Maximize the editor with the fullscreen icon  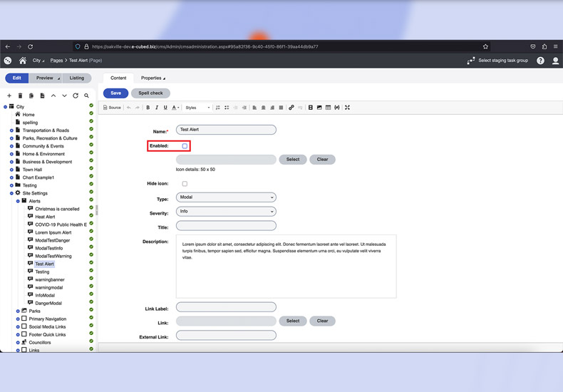click(x=347, y=108)
